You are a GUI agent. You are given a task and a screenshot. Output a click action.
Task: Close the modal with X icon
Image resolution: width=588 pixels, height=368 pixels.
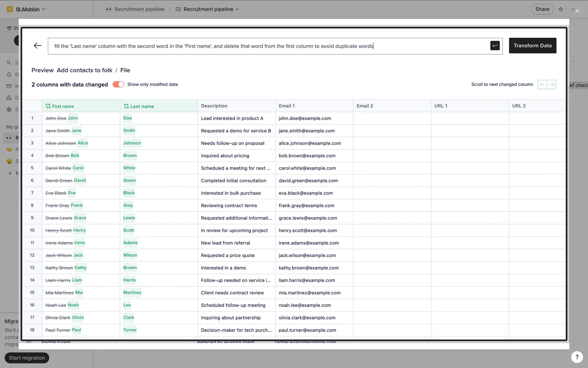click(577, 11)
